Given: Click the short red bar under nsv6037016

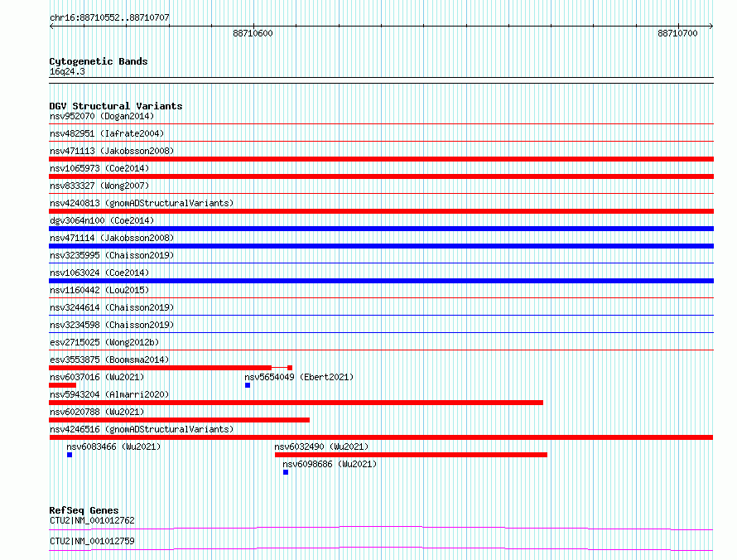Looking at the screenshot, I should point(62,385).
